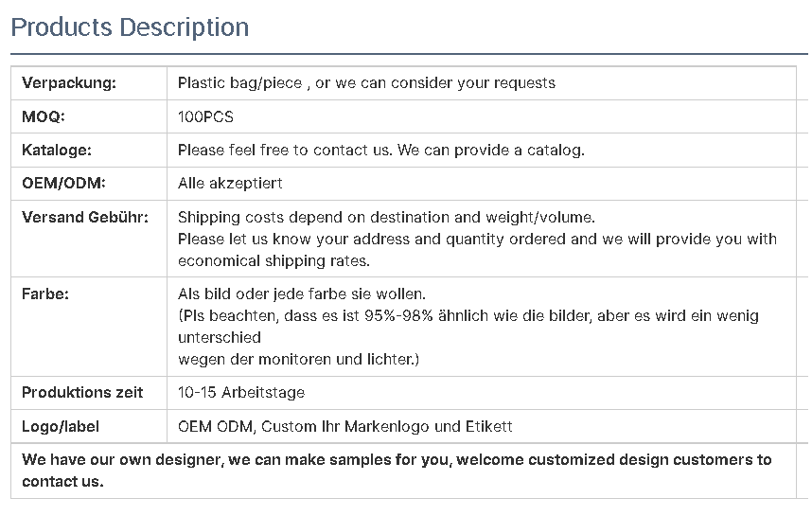
Task: Click the own designer samples footer note
Action: pos(397,471)
